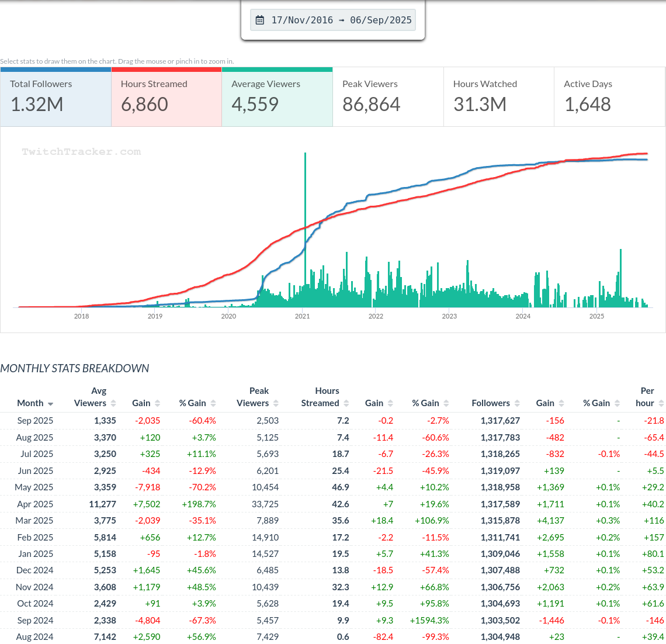Image resolution: width=666 pixels, height=644 pixels.
Task: Click the sort arrow beside the Month header
Action: (51, 404)
